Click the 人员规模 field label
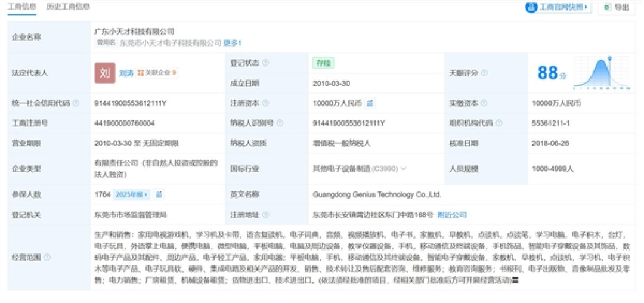 pos(463,168)
